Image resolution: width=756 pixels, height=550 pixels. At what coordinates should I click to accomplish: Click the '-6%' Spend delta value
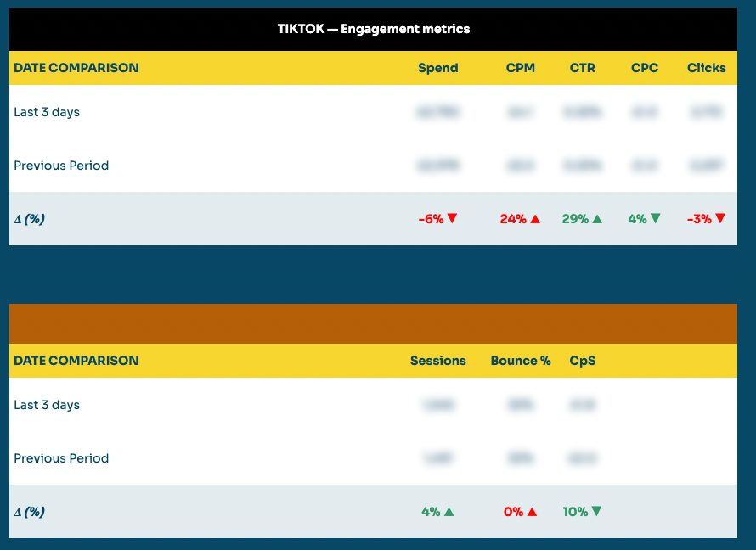pyautogui.click(x=431, y=219)
